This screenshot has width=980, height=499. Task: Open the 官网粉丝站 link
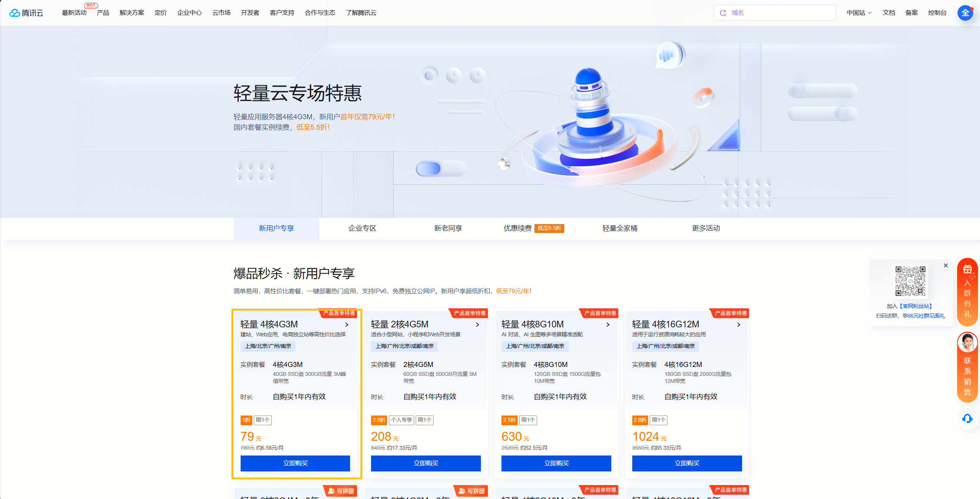[916, 306]
